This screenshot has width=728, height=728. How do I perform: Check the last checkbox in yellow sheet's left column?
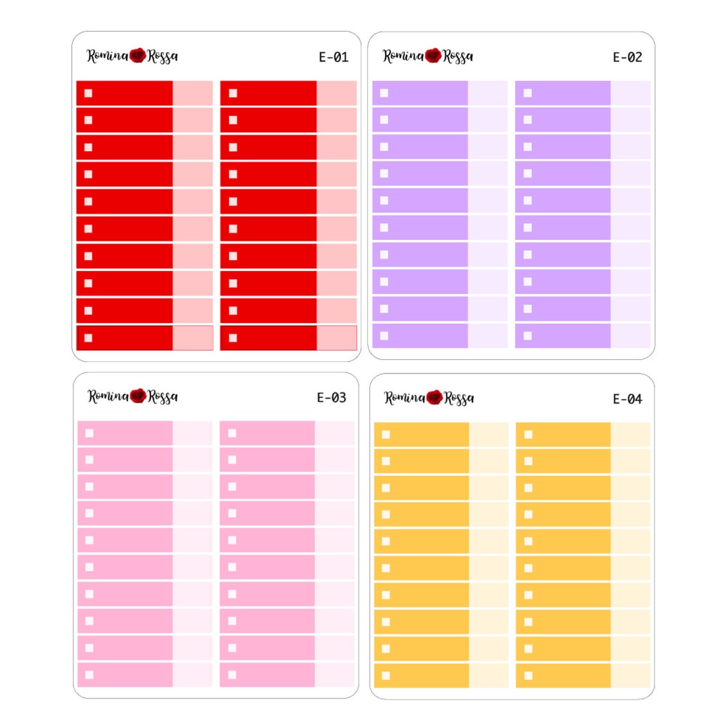tap(386, 675)
